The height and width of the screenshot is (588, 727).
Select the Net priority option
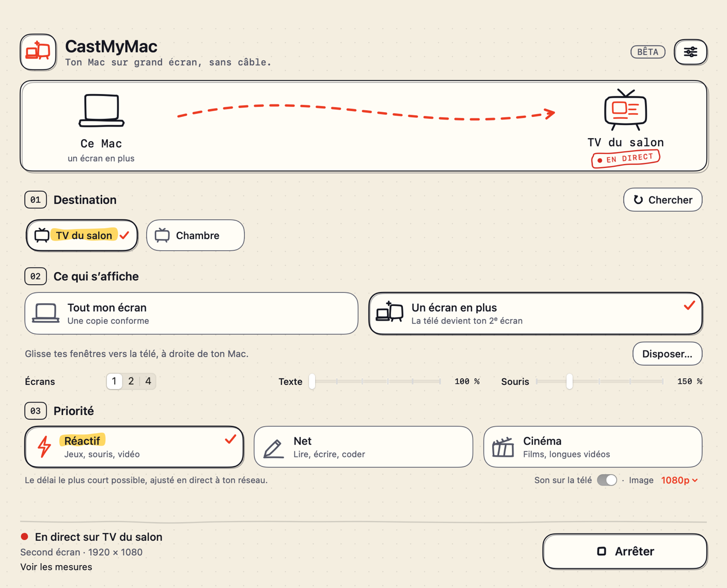click(363, 447)
